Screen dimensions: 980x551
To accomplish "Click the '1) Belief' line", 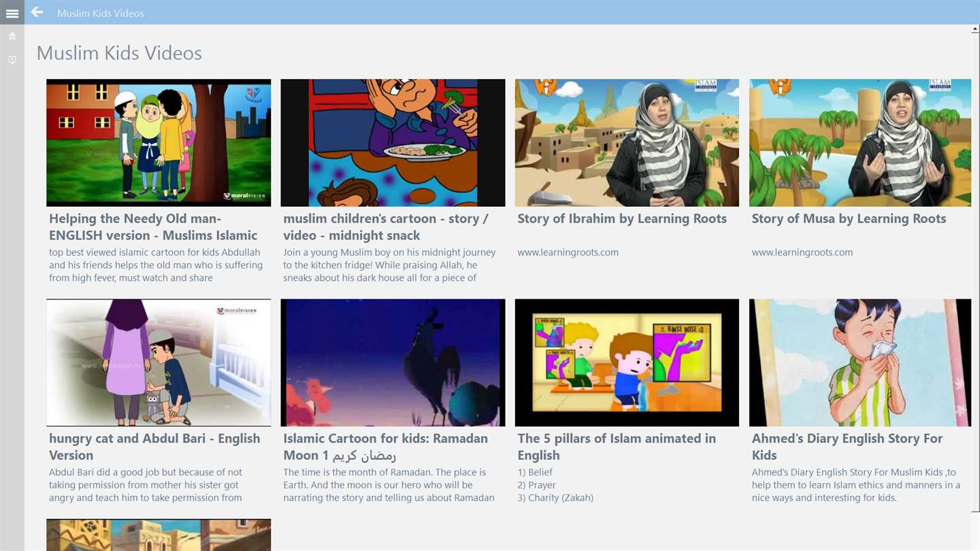I will [535, 472].
